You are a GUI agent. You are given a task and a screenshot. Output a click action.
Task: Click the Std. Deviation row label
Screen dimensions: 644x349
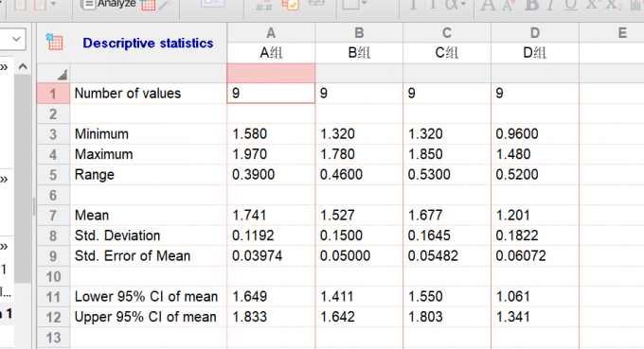[117, 236]
